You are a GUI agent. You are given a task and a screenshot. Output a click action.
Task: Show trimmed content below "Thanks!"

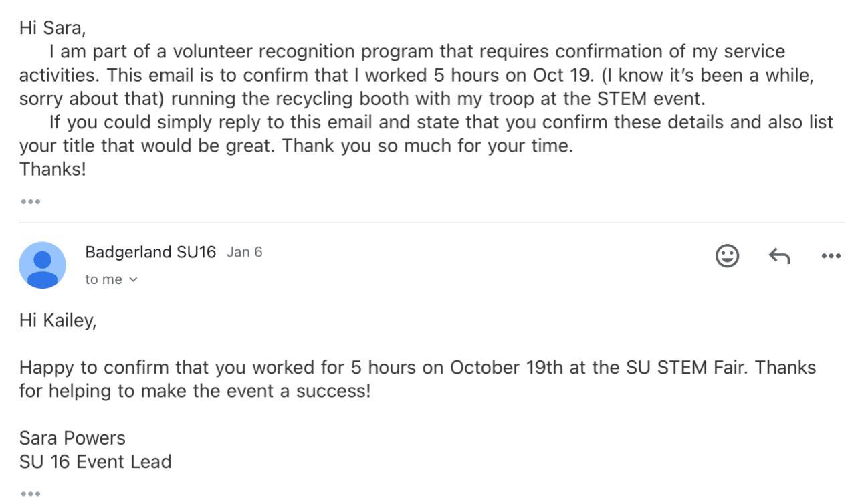(30, 201)
